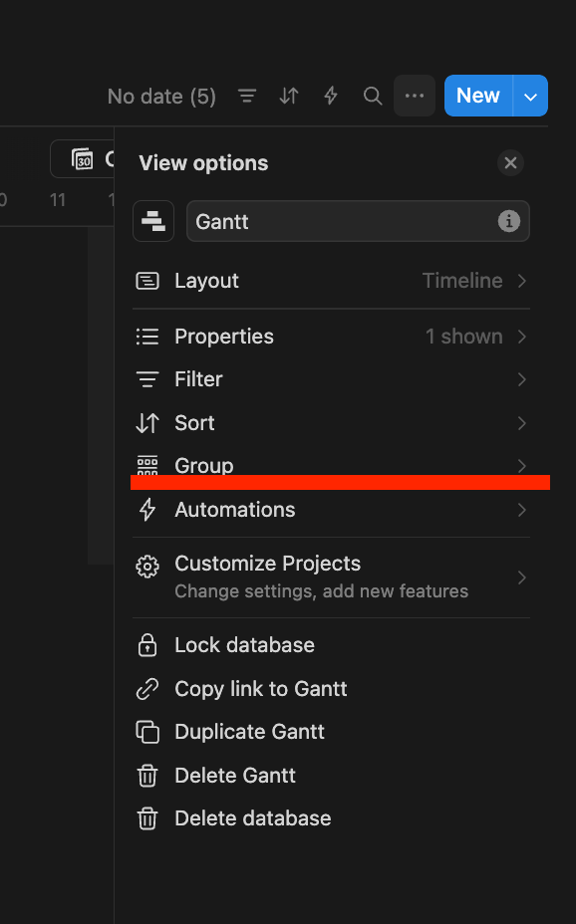Close the View options panel

coord(510,162)
